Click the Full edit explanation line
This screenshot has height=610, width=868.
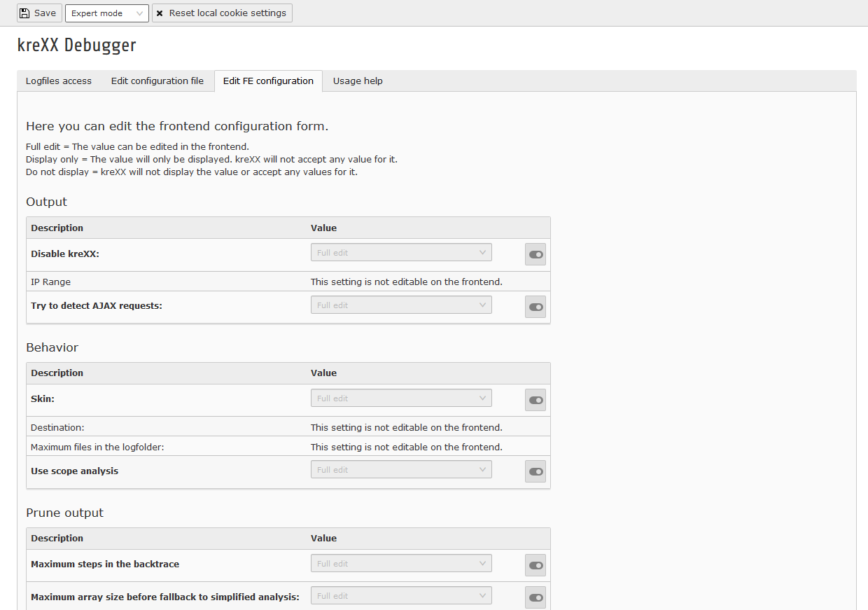tap(137, 146)
